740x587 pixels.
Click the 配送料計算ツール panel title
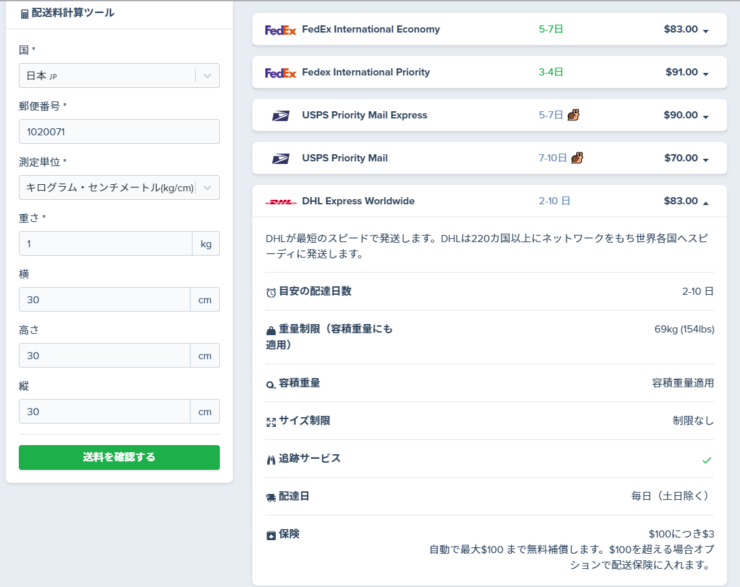[73, 13]
